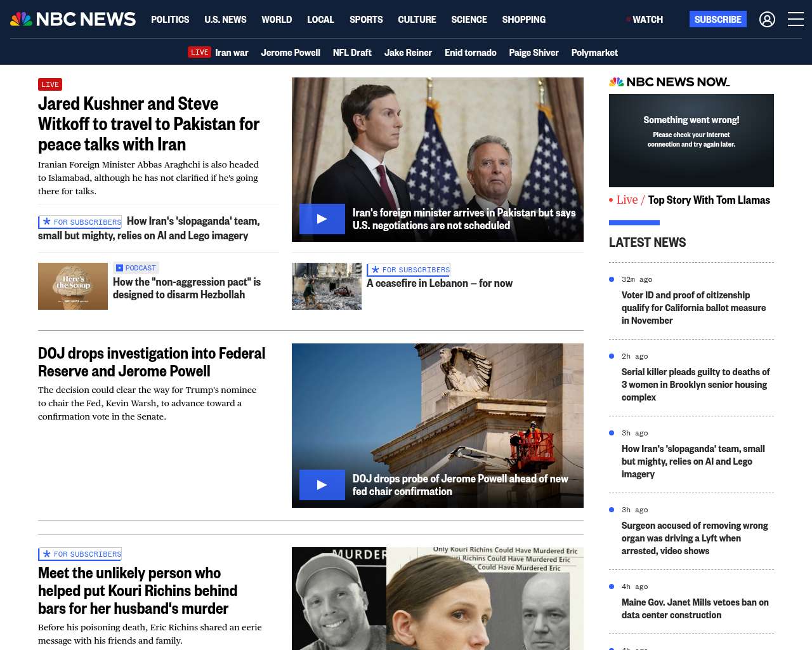Viewport: 812px width, 650px height.
Task: Open the Jerome Powell trending topic
Action: coord(290,53)
